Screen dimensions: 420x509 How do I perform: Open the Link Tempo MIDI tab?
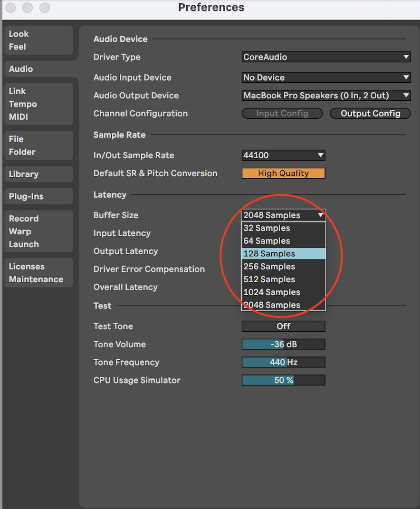[38, 104]
